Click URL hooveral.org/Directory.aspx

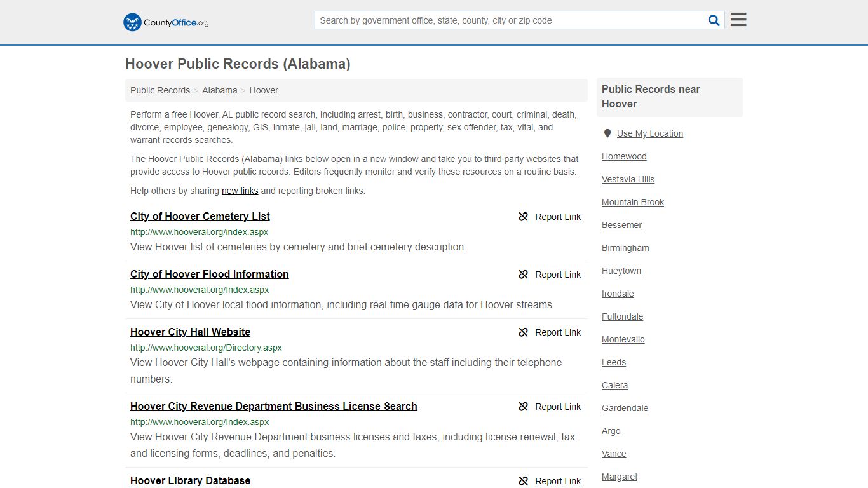206,348
